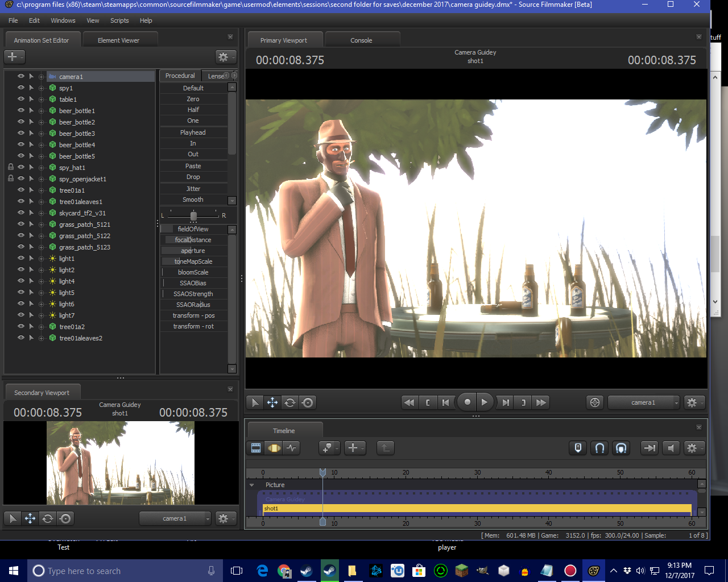This screenshot has width=728, height=582.
Task: Click the record button in playback controls
Action: coord(467,402)
